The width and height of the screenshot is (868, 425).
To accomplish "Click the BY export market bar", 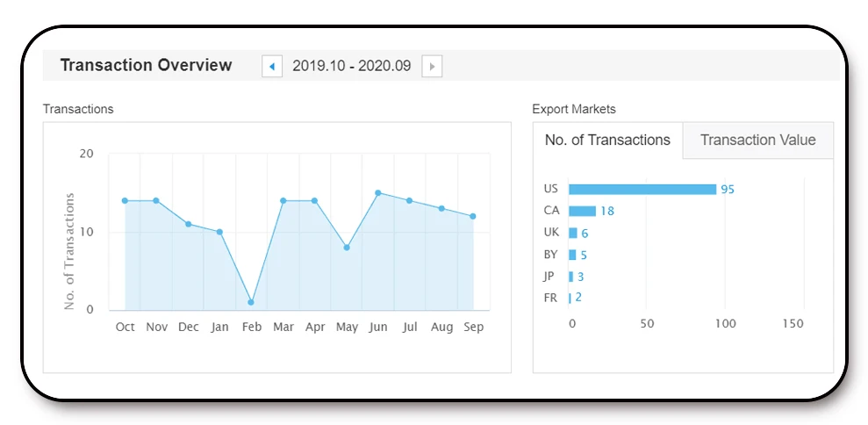I will pyautogui.click(x=572, y=255).
